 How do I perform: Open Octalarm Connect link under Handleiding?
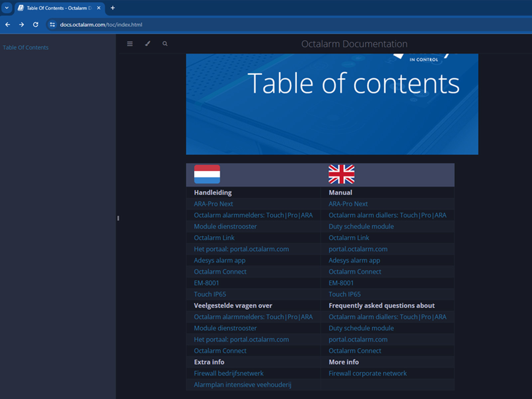[x=220, y=272]
